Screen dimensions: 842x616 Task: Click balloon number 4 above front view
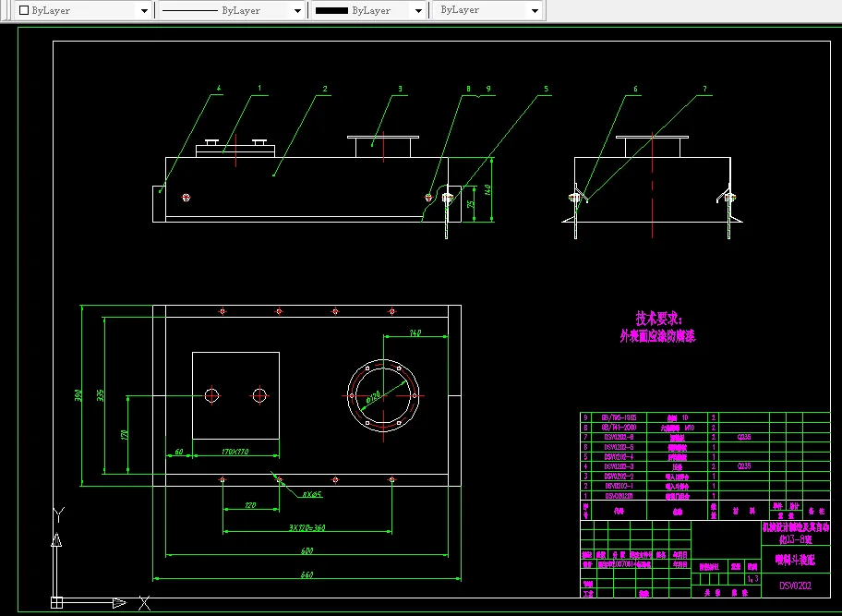click(219, 88)
